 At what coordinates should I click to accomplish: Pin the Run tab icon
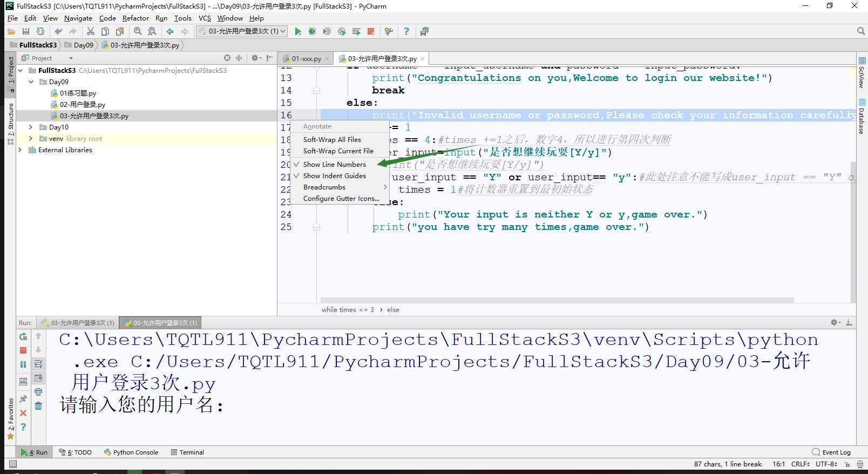(x=23, y=399)
